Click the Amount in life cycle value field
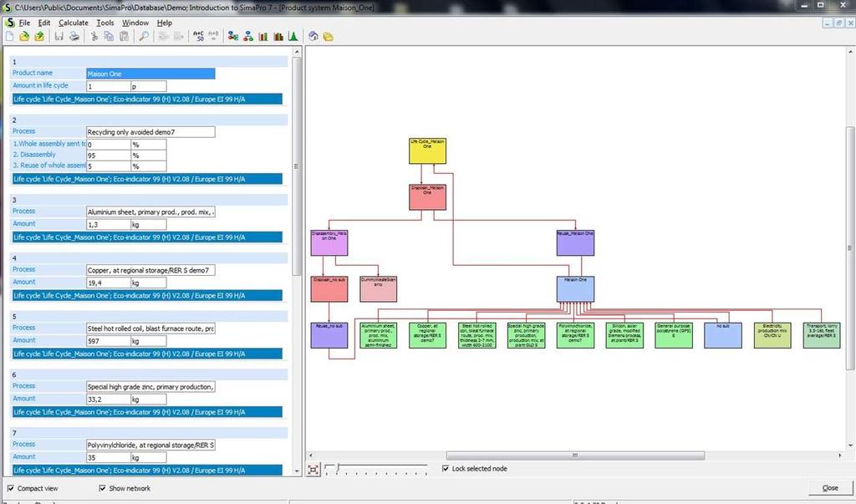 point(108,86)
